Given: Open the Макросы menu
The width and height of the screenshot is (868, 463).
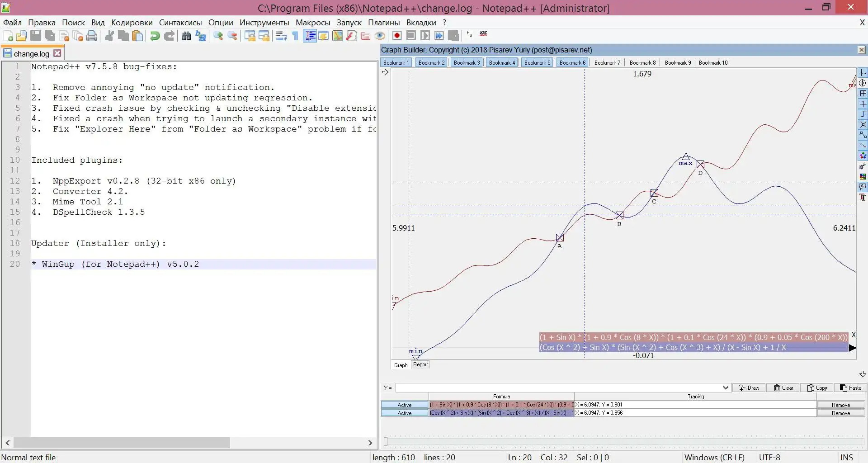Looking at the screenshot, I should tap(313, 23).
